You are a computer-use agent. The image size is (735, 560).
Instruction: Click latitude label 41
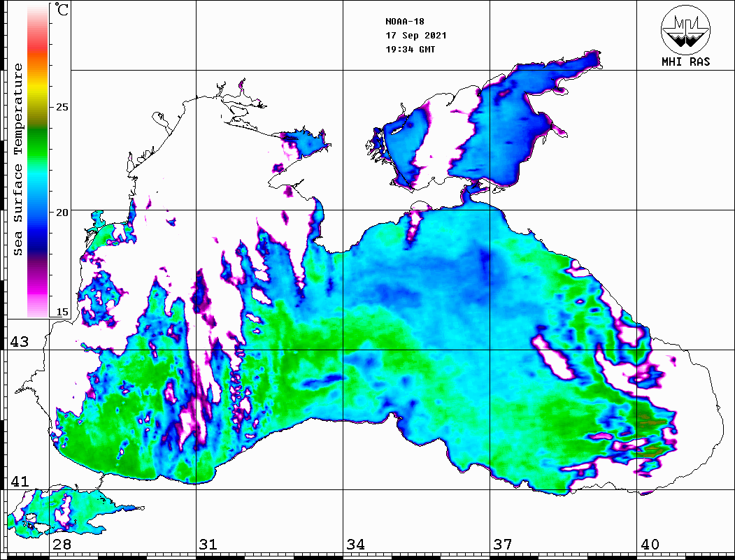click(19, 481)
